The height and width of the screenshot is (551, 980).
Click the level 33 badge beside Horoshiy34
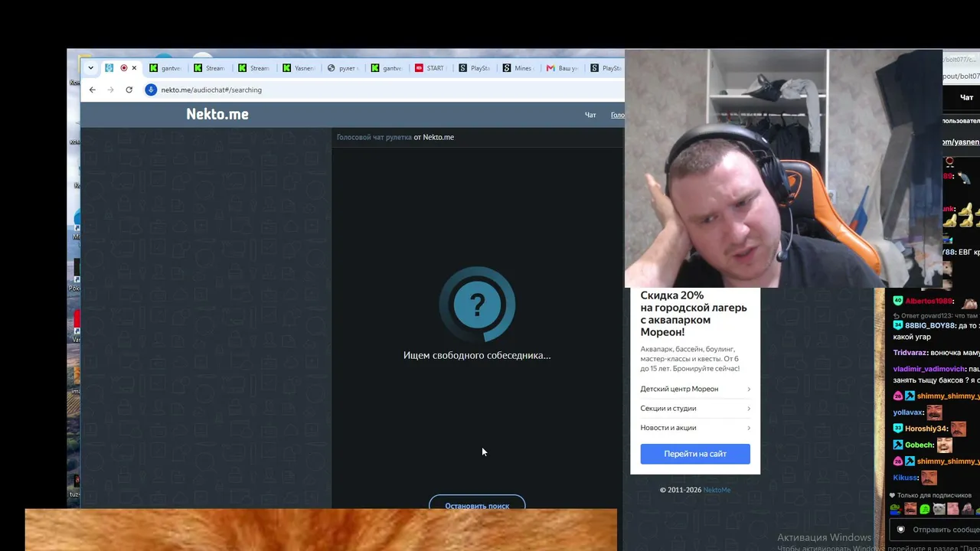click(898, 429)
